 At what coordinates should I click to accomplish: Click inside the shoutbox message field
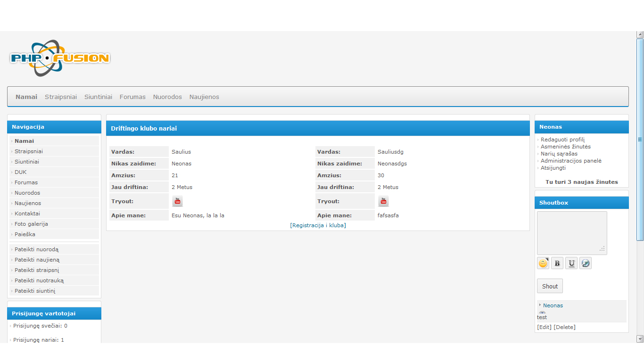click(572, 233)
